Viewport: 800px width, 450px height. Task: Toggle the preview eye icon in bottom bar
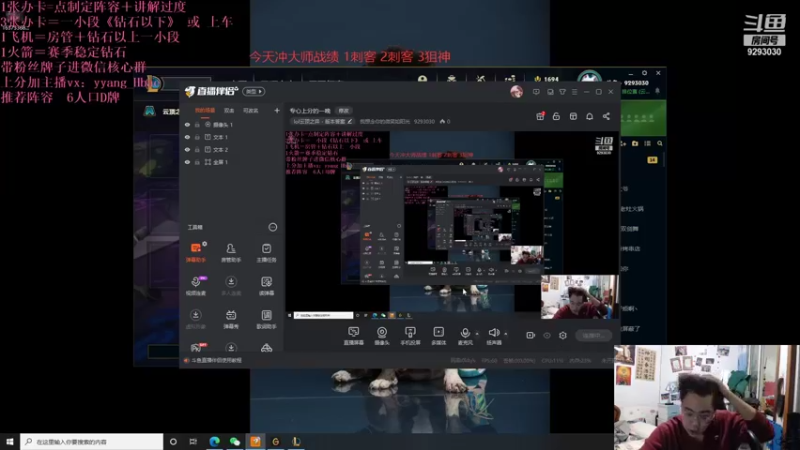click(x=547, y=335)
